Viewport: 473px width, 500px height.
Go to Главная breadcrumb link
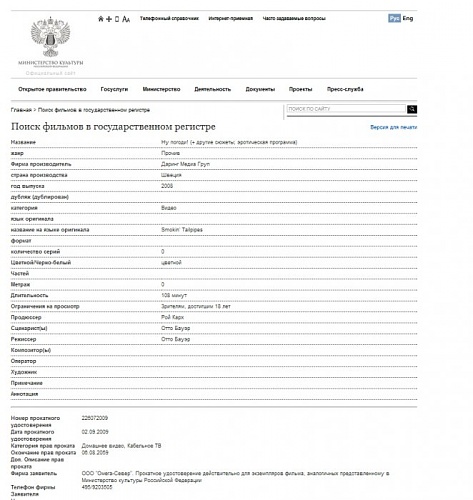[x=21, y=110]
